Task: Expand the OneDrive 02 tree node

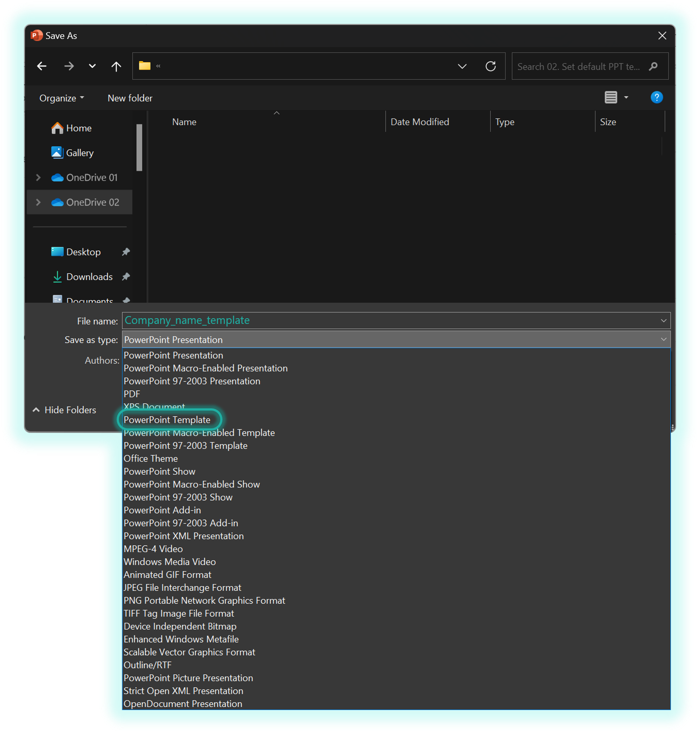Action: point(38,202)
